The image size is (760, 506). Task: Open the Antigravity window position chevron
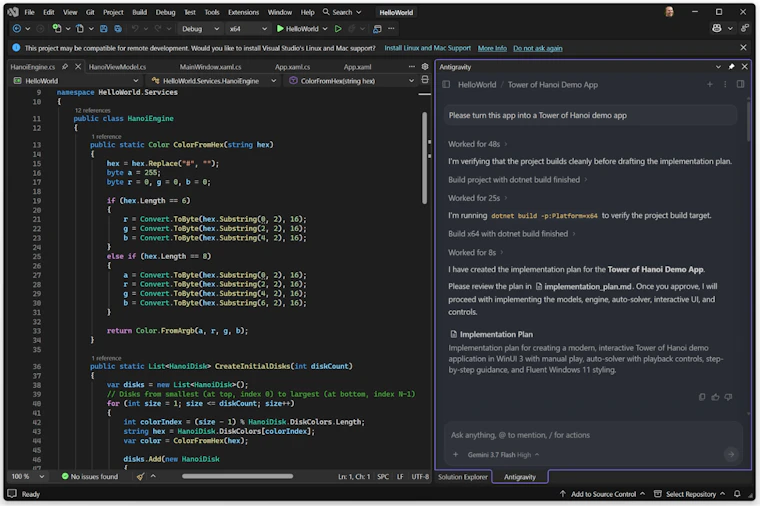click(718, 66)
